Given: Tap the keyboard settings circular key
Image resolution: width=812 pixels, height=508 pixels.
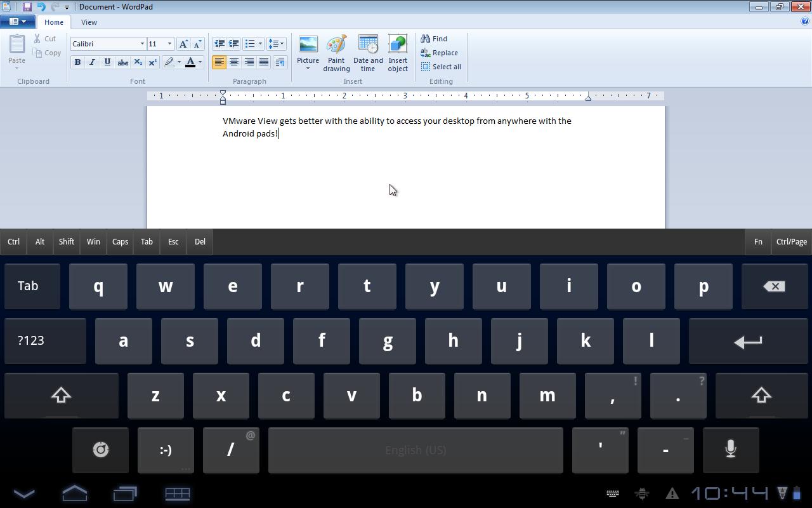Looking at the screenshot, I should pos(100,450).
